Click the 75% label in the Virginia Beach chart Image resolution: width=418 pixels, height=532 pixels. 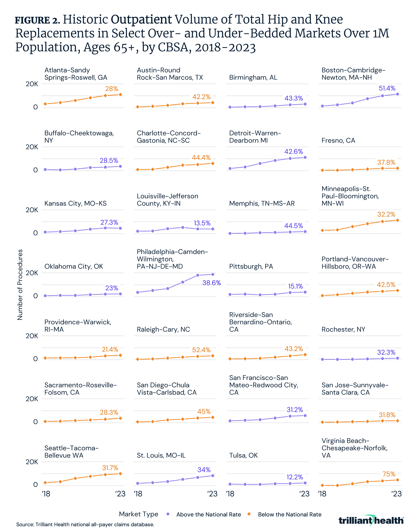tap(389, 474)
